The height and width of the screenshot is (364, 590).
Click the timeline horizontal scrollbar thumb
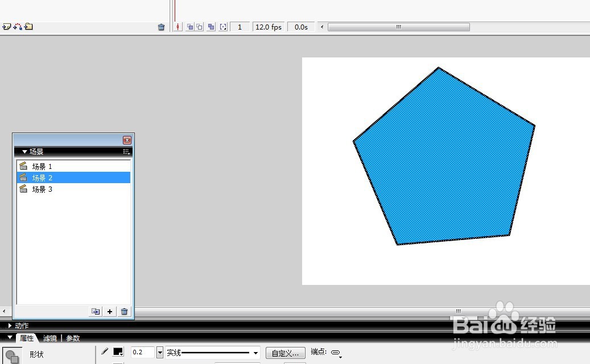click(398, 27)
